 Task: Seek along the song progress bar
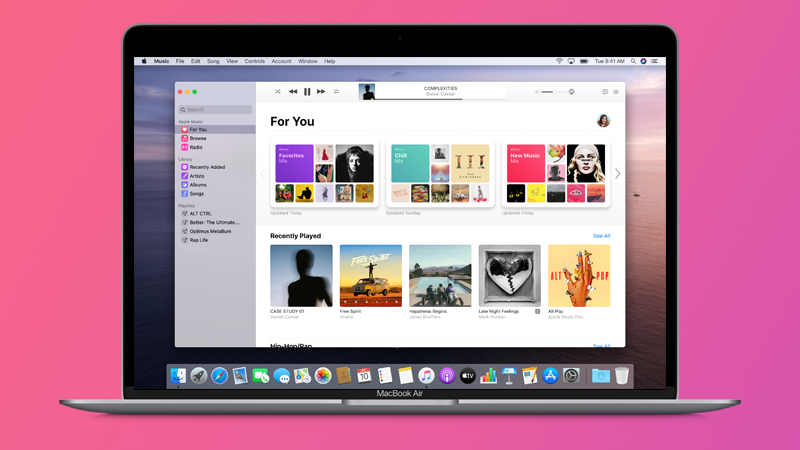click(441, 99)
